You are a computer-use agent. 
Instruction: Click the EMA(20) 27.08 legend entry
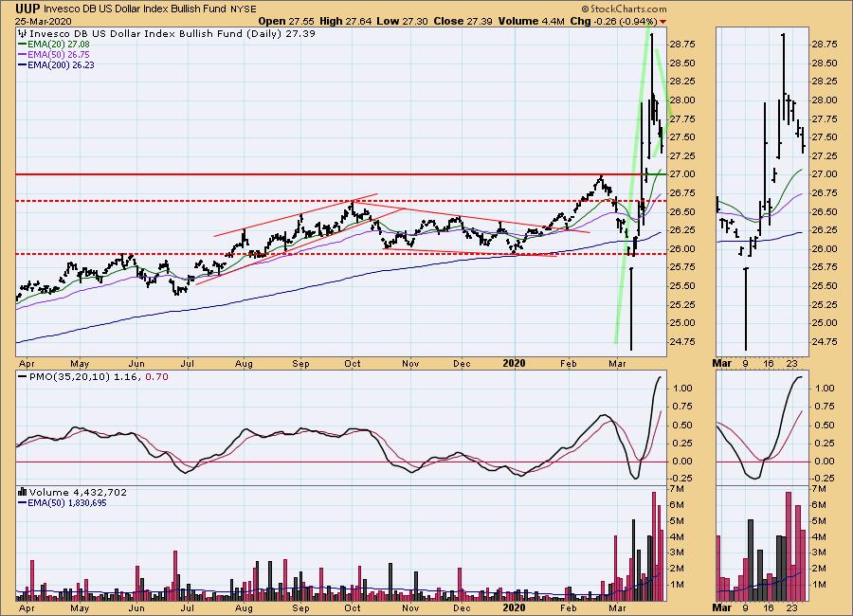(59, 45)
